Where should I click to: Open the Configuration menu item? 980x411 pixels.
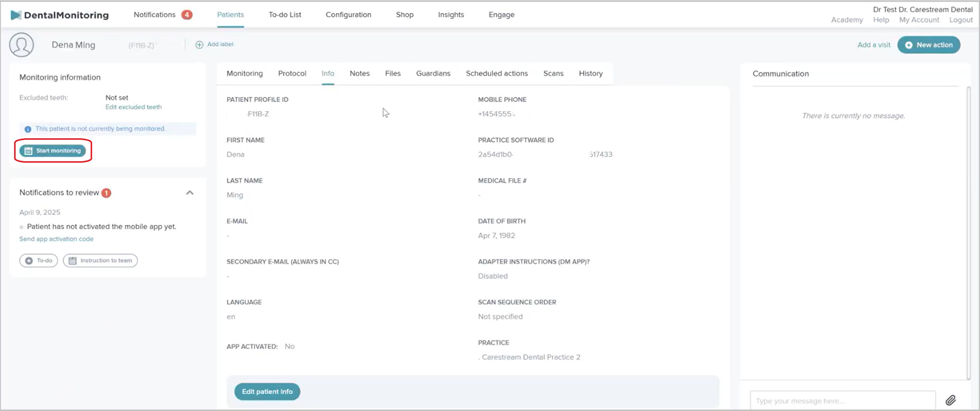point(348,15)
